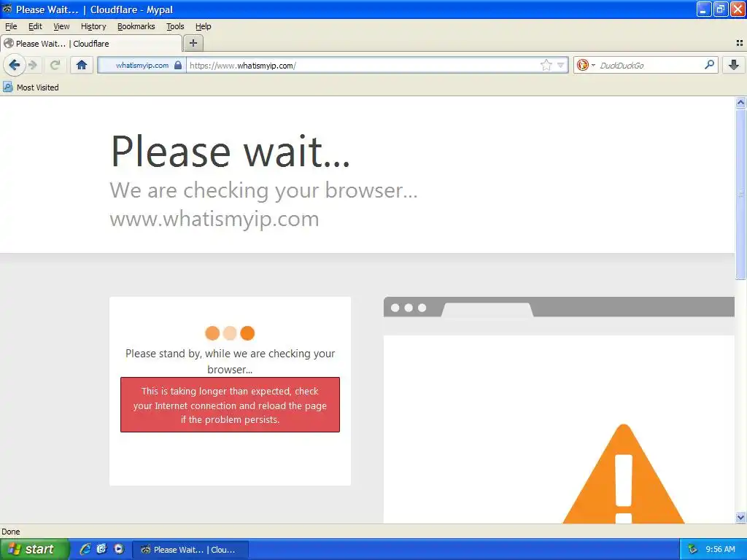Click the whatismyip.com site identity box

click(x=142, y=65)
